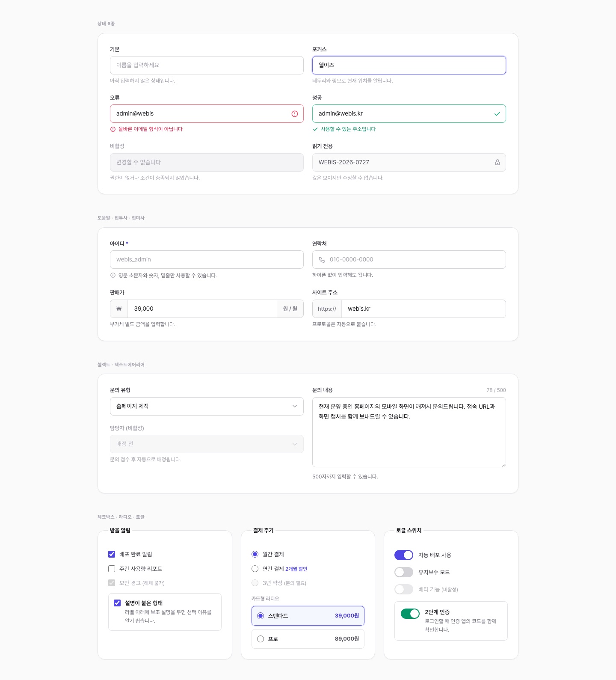
Task: Turn on the 유지보수 모드 toggle
Action: [x=404, y=572]
